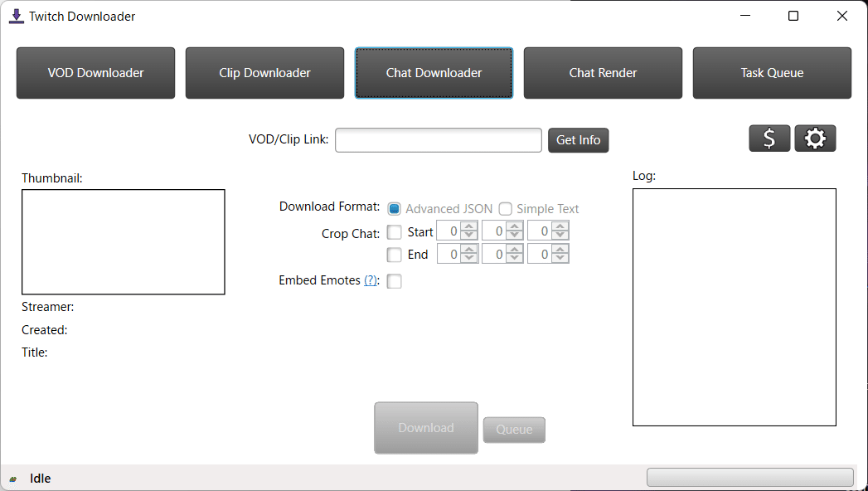Minimize the Twitch Downloader window
This screenshot has height=491, width=868.
745,16
